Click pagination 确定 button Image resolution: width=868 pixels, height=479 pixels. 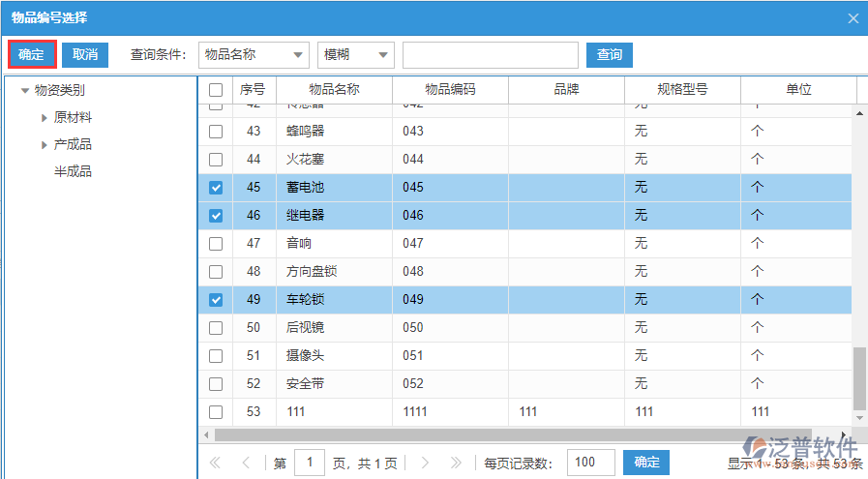pos(646,463)
